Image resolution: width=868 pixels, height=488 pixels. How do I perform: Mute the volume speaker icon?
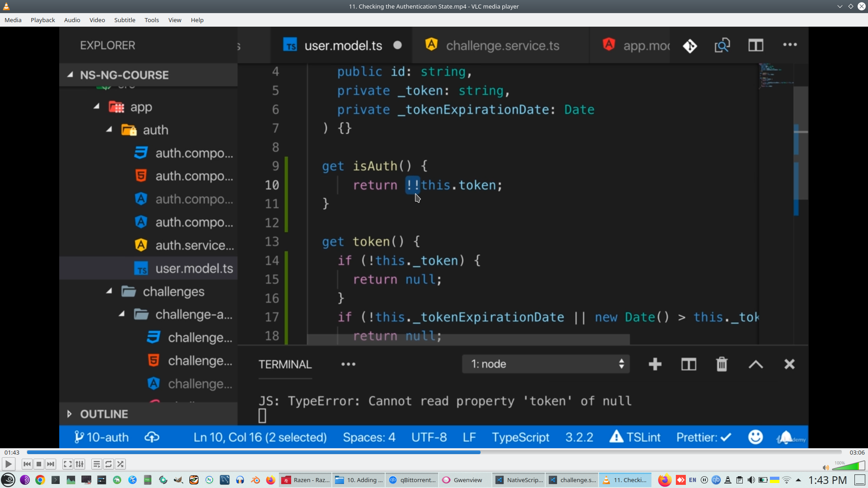coord(826,468)
